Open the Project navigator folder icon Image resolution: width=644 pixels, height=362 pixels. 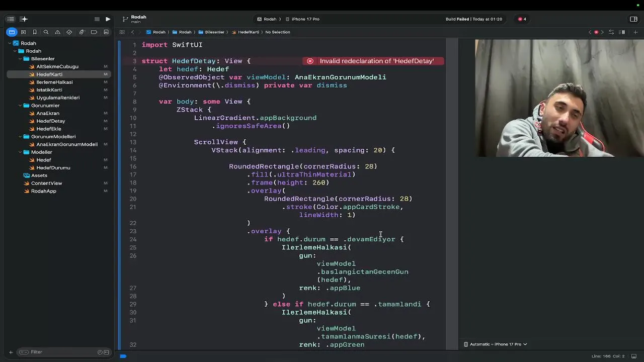point(12,32)
